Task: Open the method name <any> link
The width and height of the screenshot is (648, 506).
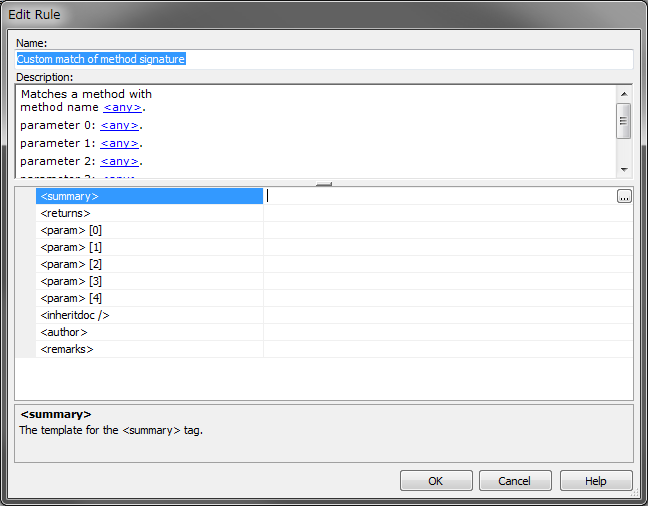Action: tap(123, 107)
